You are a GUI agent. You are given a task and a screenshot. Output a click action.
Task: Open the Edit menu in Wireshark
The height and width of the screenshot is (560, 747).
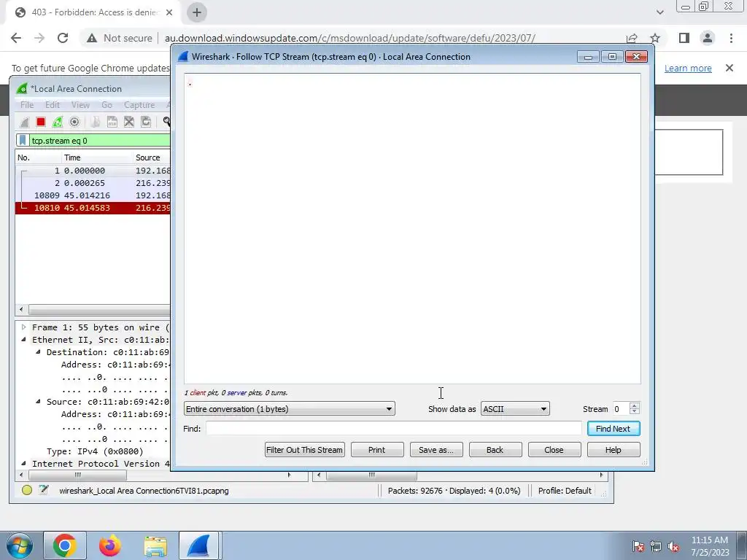[x=53, y=105]
